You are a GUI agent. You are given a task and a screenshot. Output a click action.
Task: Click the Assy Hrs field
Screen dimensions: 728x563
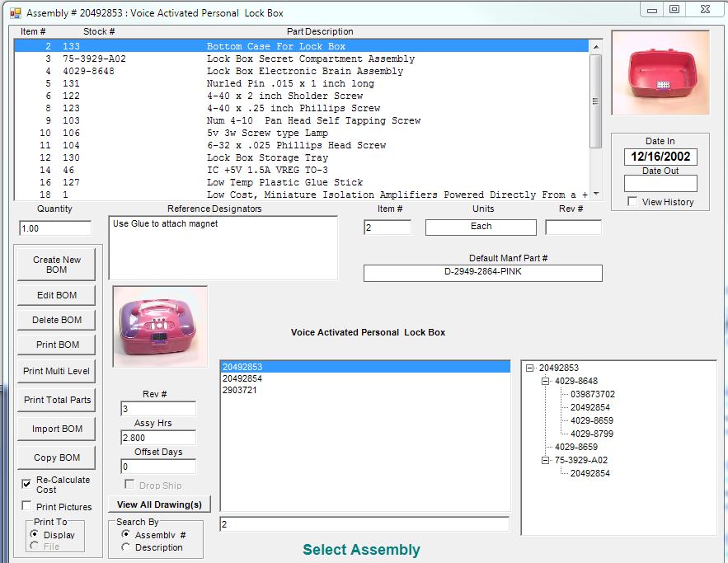[x=157, y=437]
